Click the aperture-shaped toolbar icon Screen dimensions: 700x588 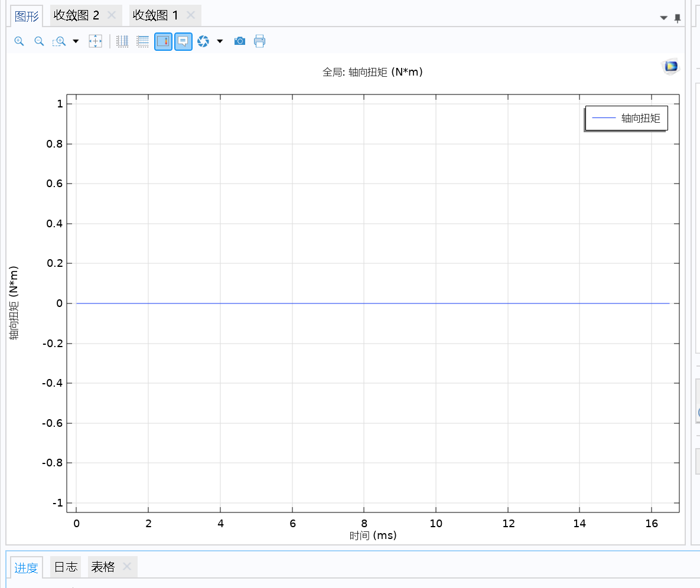pyautogui.click(x=203, y=41)
